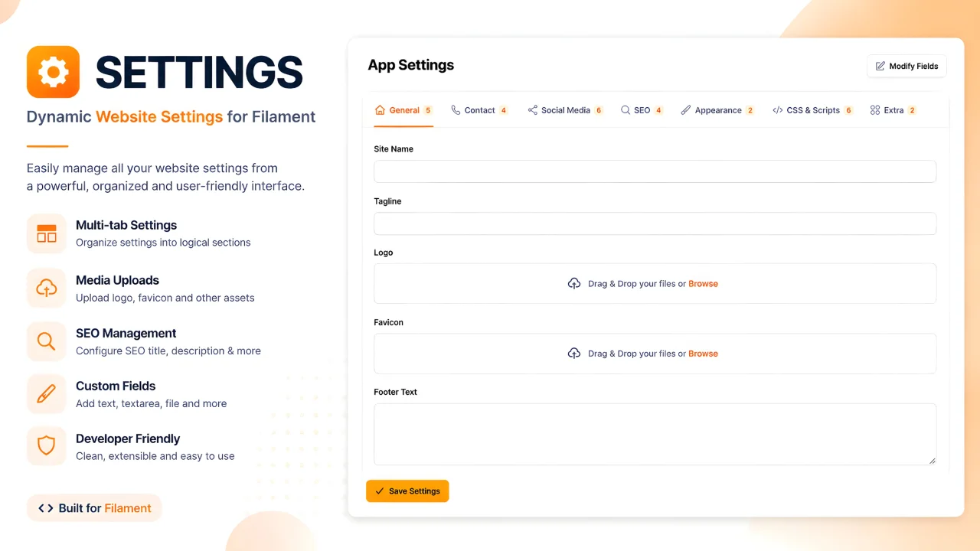This screenshot has width=980, height=551.
Task: Click the Site Name field label
Action: click(x=394, y=149)
